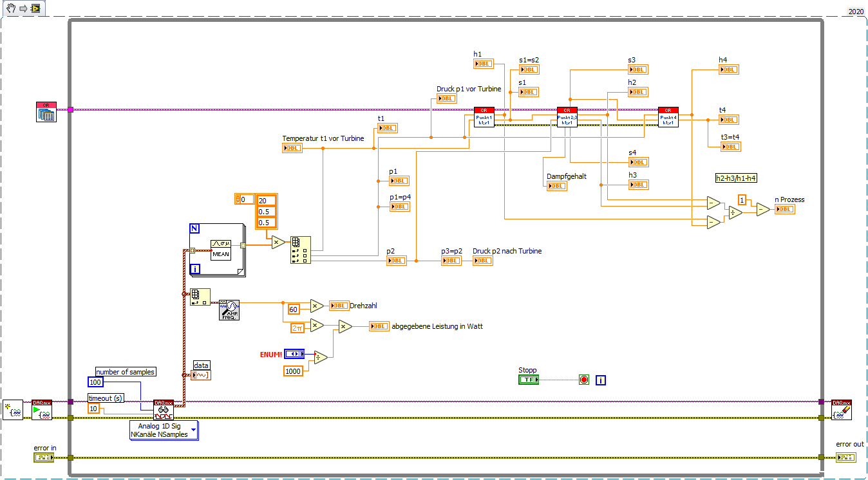Open the ENUM ring control

point(294,354)
